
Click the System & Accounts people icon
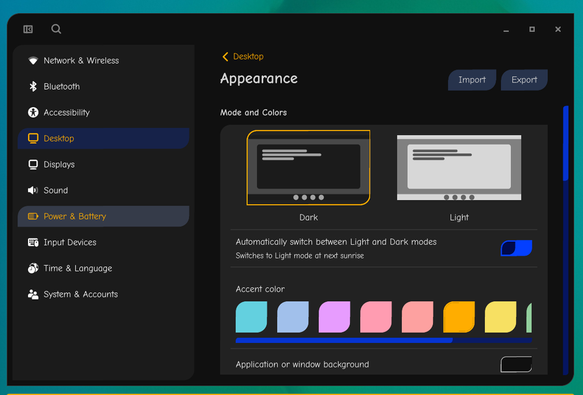coord(33,294)
